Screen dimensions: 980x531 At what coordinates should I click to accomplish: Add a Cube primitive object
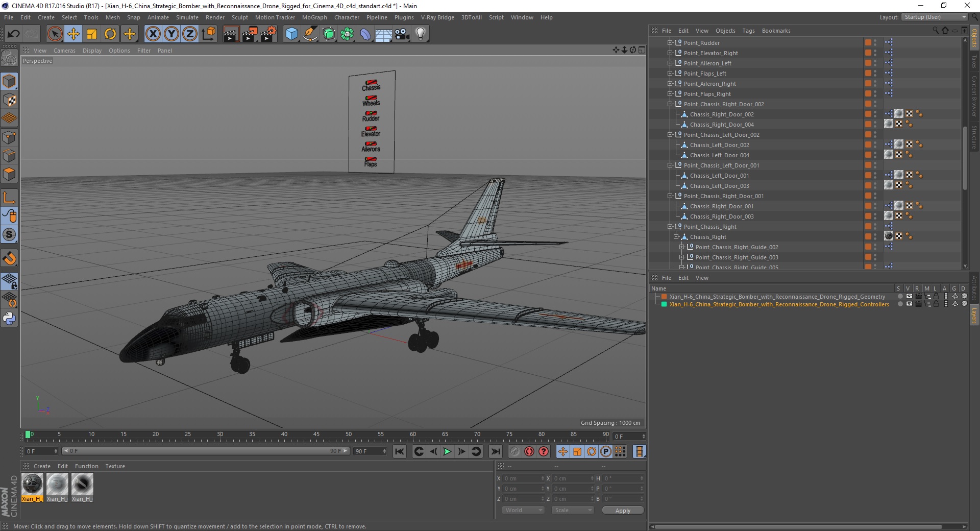291,34
